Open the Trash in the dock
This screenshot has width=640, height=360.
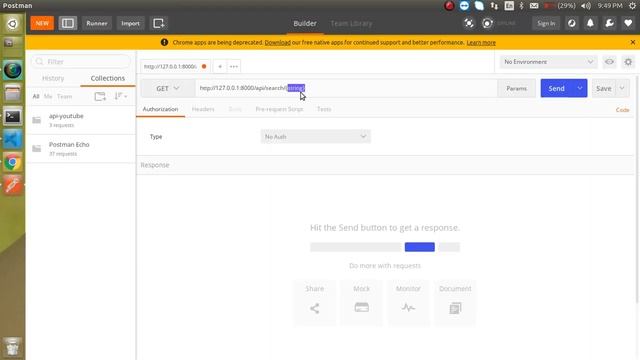click(13, 347)
